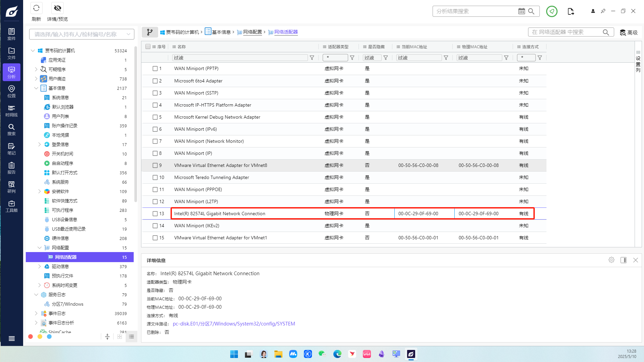This screenshot has height=362, width=644.
Task: Check the box for row 13 Intel adapter
Action: coord(155,214)
